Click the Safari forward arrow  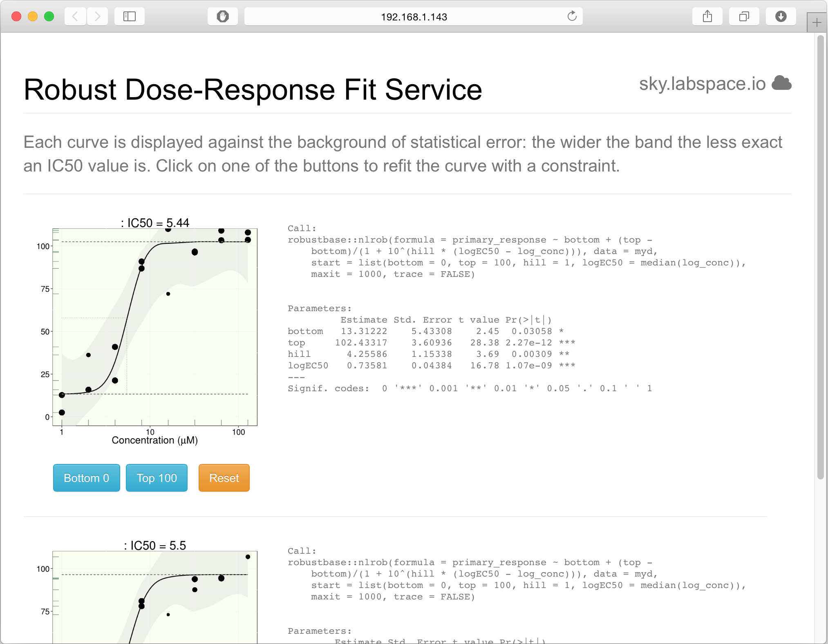tap(97, 16)
